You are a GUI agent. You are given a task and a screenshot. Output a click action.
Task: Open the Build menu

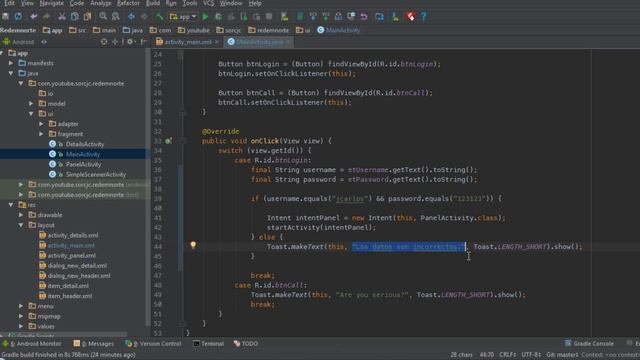[153, 3]
